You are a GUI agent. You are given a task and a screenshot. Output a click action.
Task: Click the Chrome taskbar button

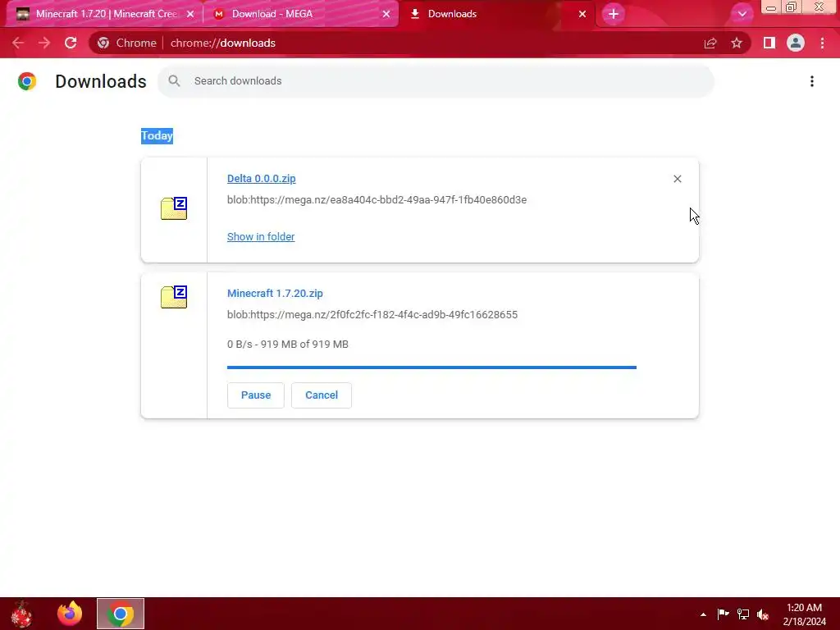121,614
